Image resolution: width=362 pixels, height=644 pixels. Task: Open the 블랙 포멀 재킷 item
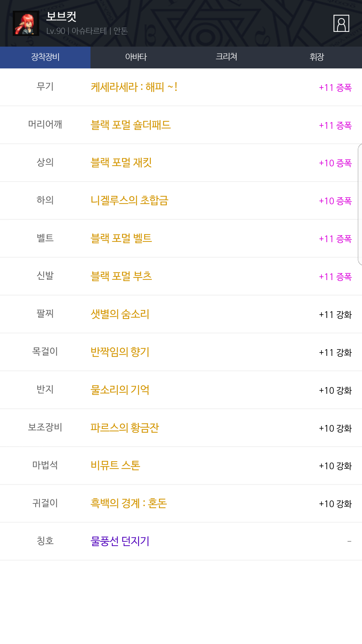tap(121, 163)
